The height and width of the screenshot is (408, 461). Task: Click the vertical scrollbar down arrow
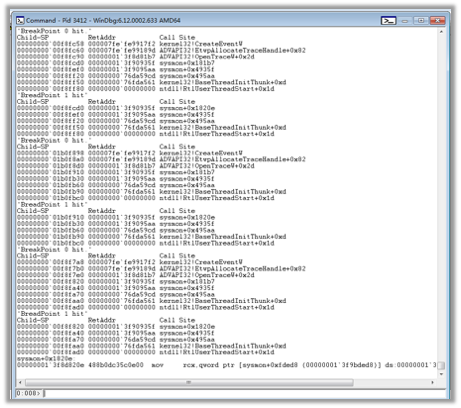click(441, 374)
